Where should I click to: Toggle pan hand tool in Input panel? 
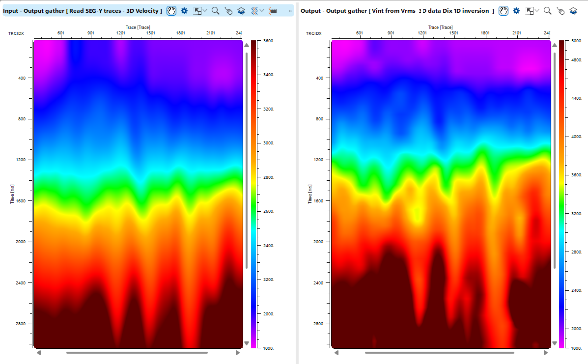click(171, 11)
